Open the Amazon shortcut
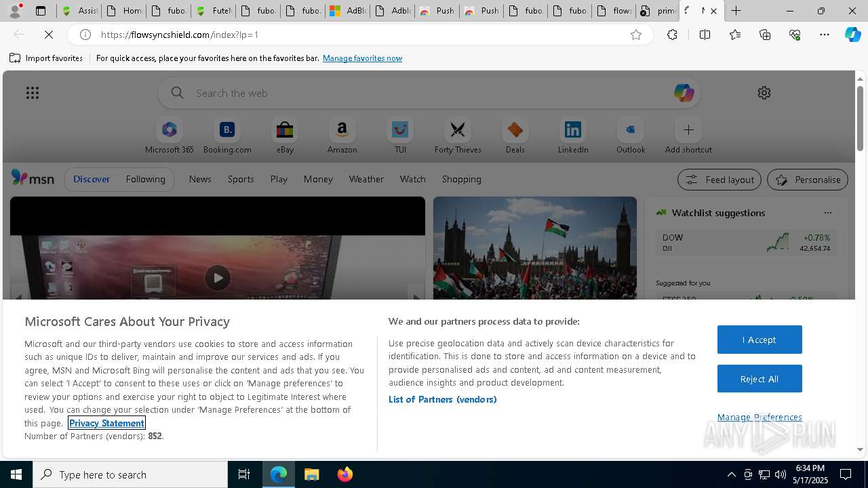This screenshot has height=488, width=868. coord(342,136)
